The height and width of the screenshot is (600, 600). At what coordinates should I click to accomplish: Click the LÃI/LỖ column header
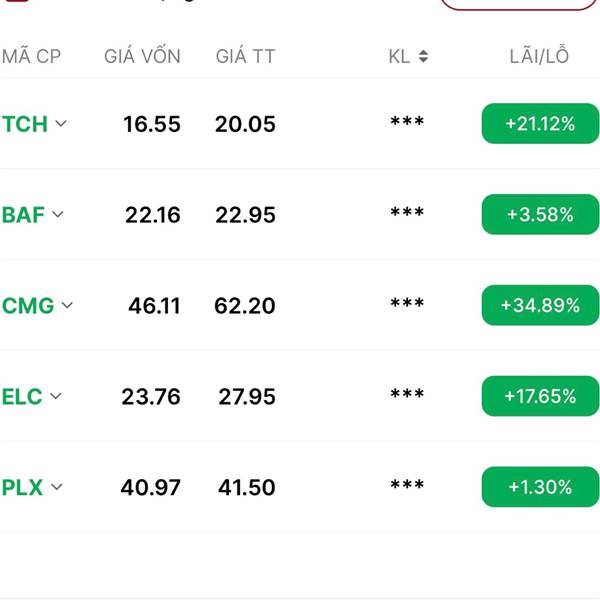pos(539,57)
